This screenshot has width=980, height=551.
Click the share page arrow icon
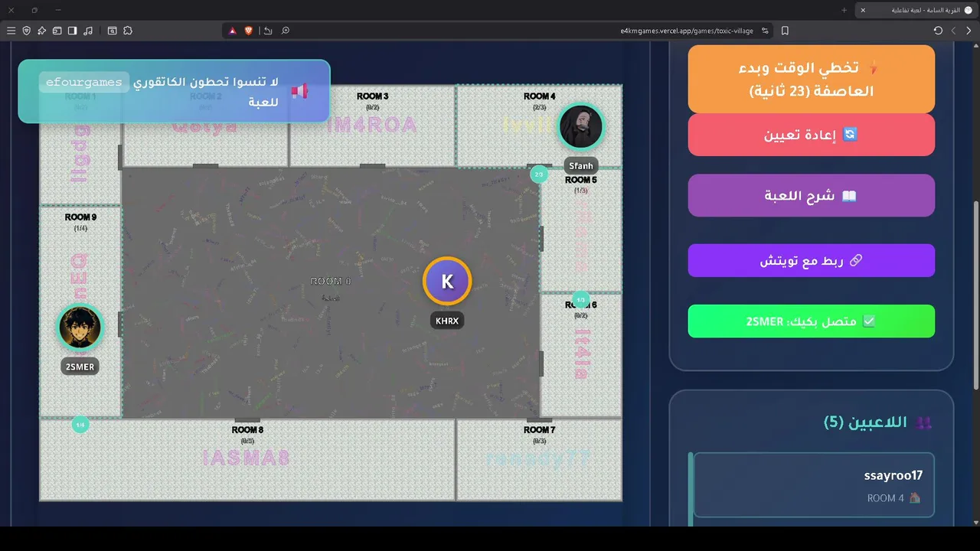(x=267, y=31)
